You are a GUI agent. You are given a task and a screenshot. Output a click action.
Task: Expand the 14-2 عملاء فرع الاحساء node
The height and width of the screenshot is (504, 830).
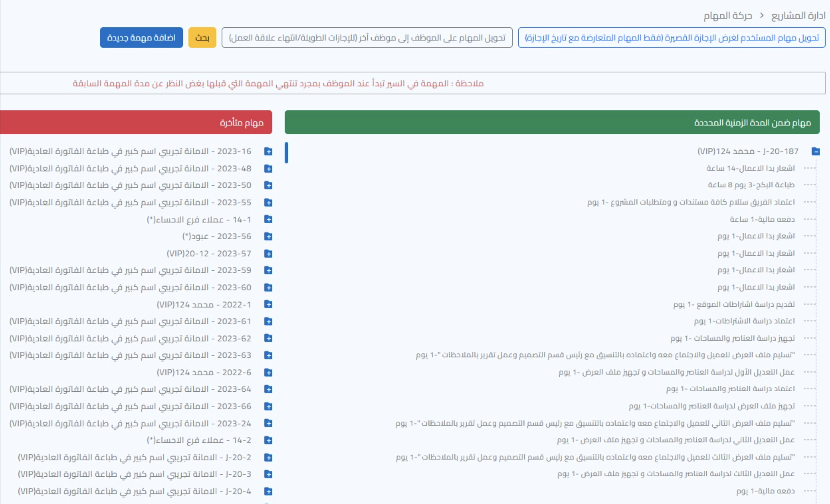pyautogui.click(x=268, y=441)
